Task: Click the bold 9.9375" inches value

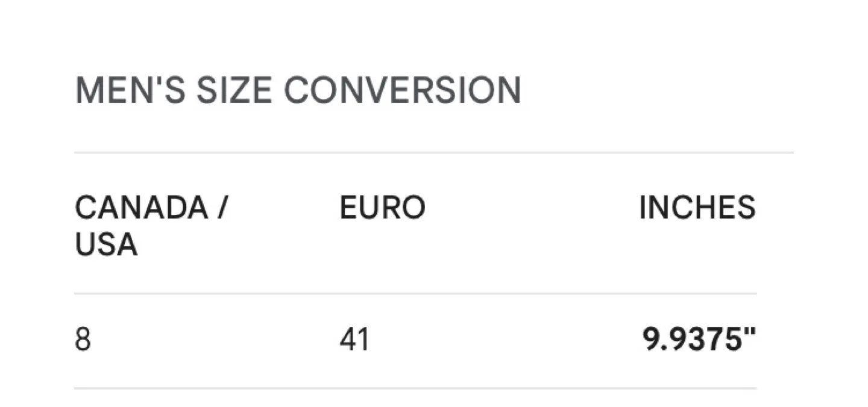Action: pos(699,340)
